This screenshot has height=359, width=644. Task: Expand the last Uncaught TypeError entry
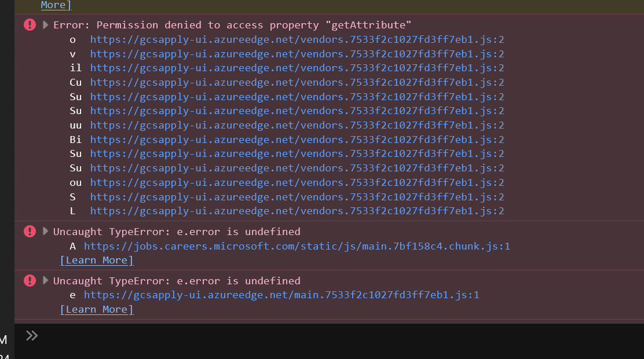45,281
